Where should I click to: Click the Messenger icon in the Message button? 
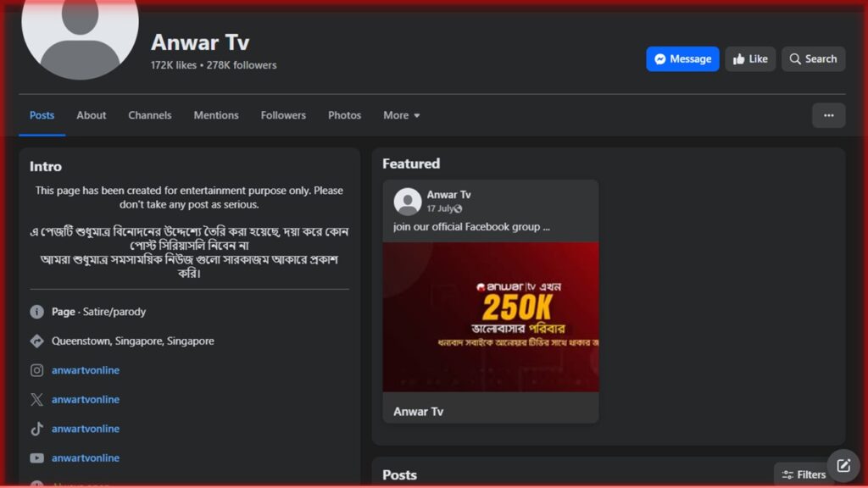click(x=659, y=59)
